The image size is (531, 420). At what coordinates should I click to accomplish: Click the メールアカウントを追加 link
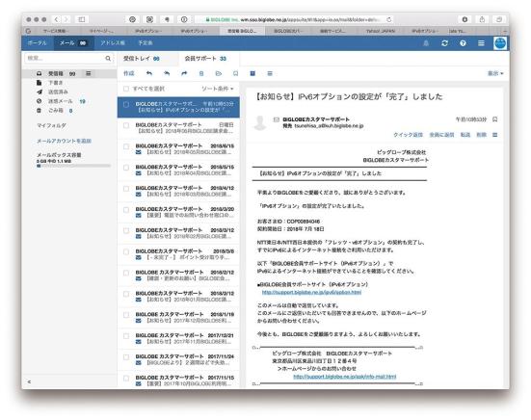pyautogui.click(x=64, y=141)
